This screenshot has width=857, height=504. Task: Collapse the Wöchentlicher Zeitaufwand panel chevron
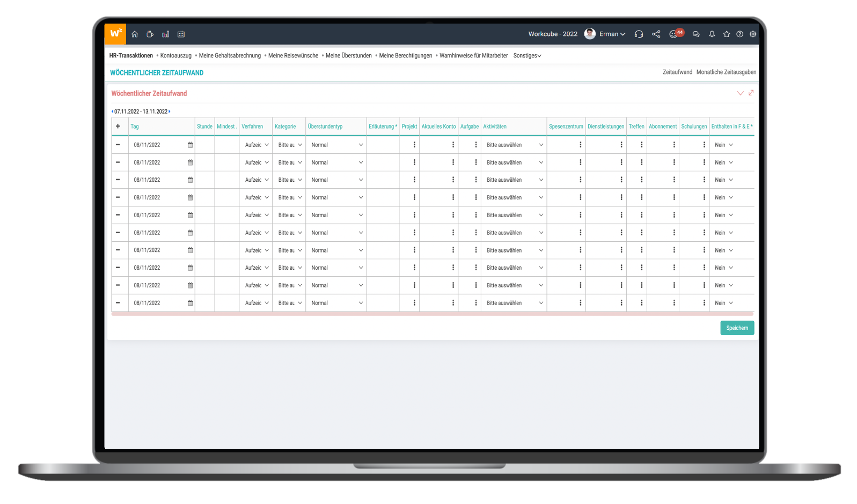(x=741, y=93)
